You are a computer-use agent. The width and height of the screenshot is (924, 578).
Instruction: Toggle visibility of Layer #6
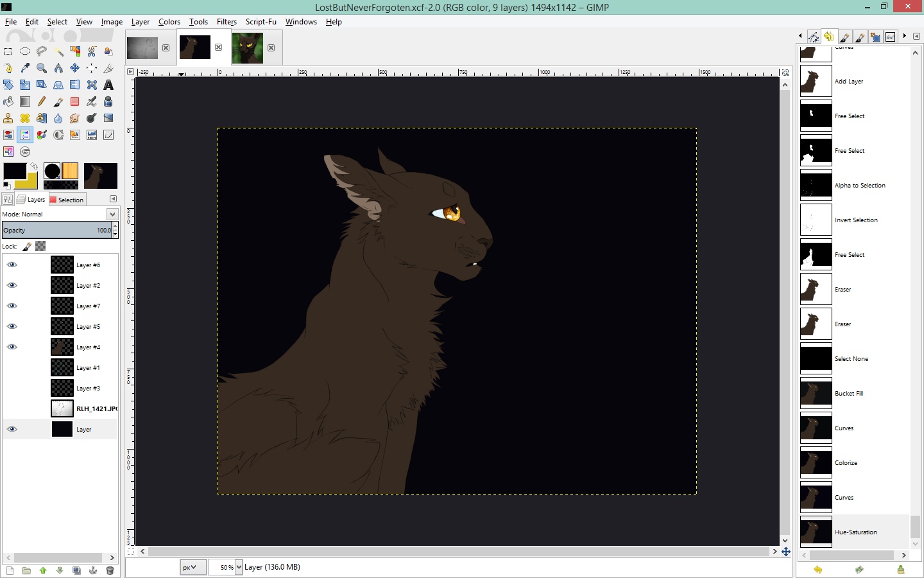click(x=12, y=265)
